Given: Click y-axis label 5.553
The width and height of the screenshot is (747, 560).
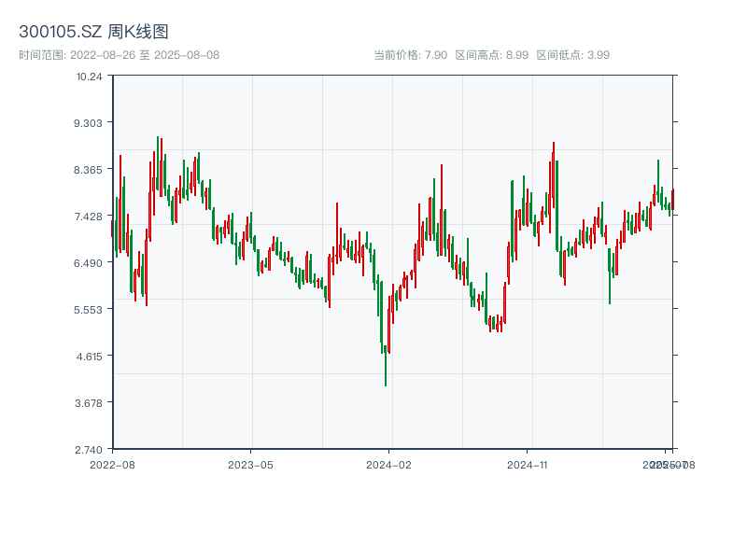Looking at the screenshot, I should click(x=88, y=310).
